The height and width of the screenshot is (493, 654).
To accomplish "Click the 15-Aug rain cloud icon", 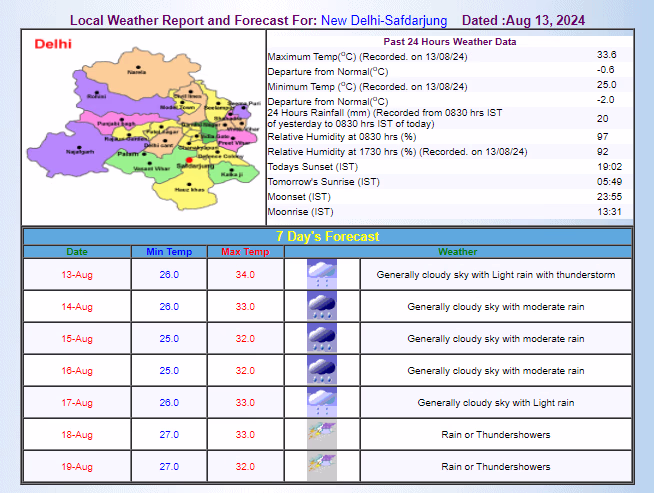I will (x=321, y=338).
